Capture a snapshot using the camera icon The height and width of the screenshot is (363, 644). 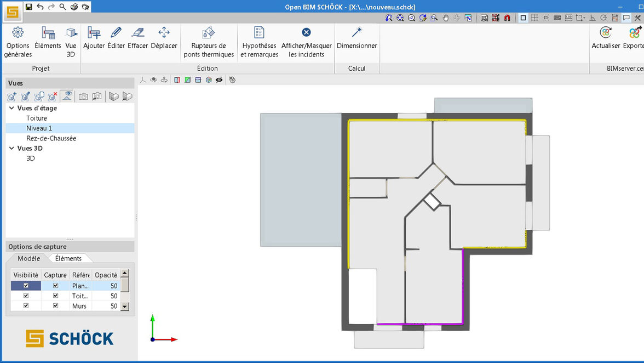coord(83,96)
